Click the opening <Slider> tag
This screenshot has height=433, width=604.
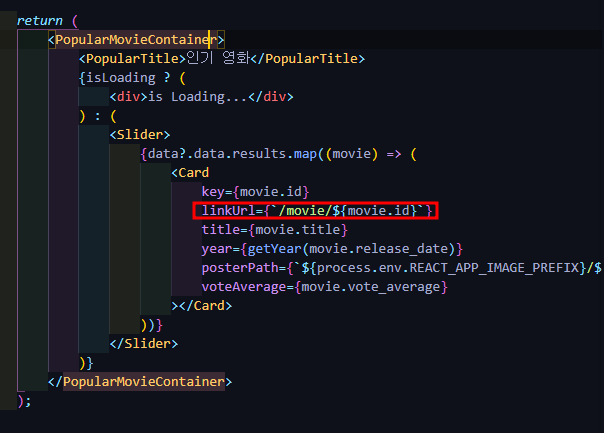(140, 134)
